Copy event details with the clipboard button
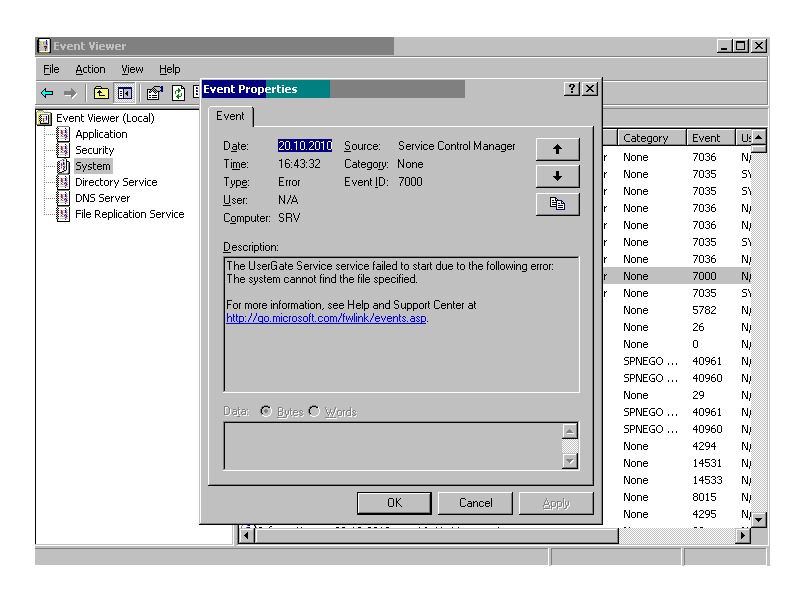The width and height of the screenshot is (800, 600). point(558,202)
